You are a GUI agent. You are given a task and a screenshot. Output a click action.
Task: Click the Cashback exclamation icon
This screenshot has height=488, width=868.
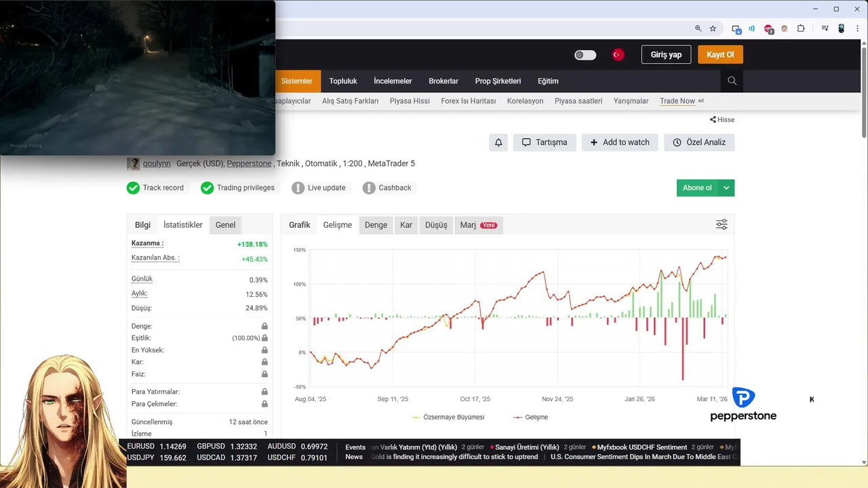[369, 188]
